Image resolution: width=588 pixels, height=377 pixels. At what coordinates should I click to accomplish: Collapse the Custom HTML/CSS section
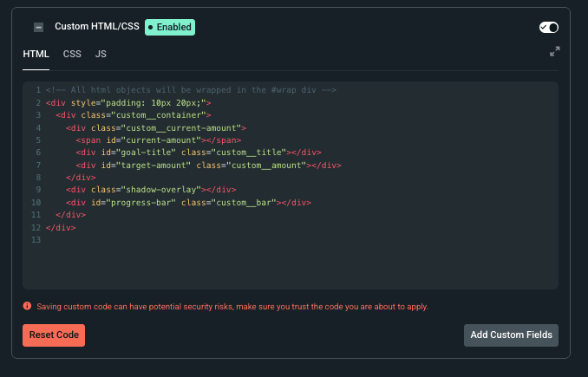[38, 27]
